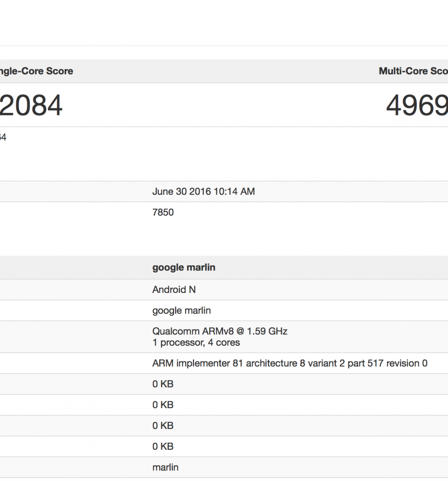The height and width of the screenshot is (481, 448).
Task: Click the 1 processor, 4 cores line
Action: pyautogui.click(x=196, y=342)
